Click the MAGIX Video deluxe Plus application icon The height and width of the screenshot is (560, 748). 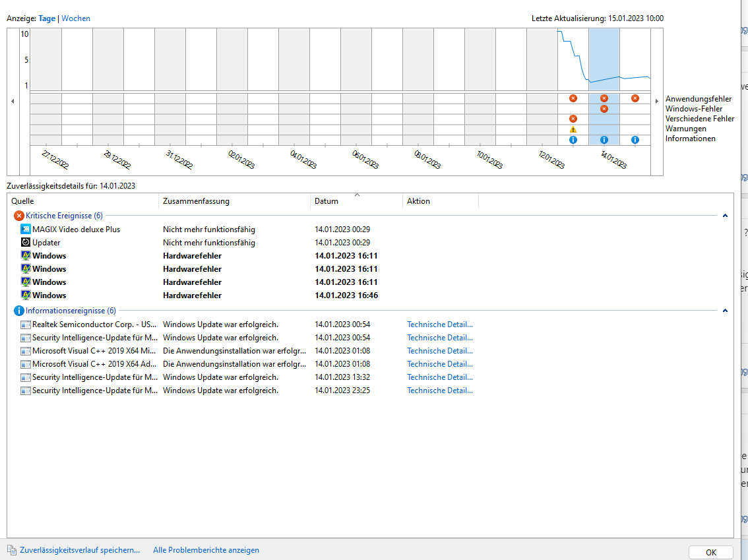(24, 229)
